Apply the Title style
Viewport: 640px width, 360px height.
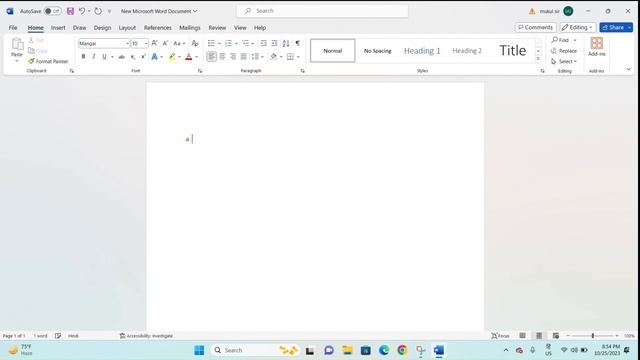513,51
